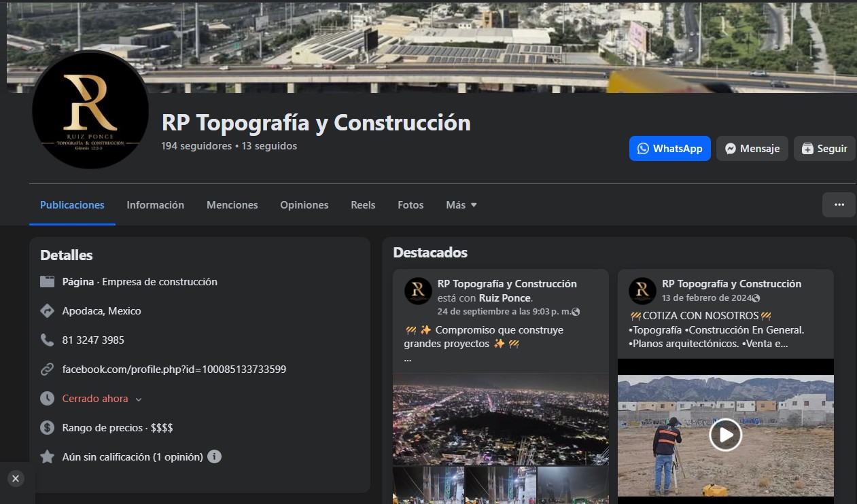Click the Ruiz Ponce tagged name
The height and width of the screenshot is (504, 857).
[x=507, y=298]
